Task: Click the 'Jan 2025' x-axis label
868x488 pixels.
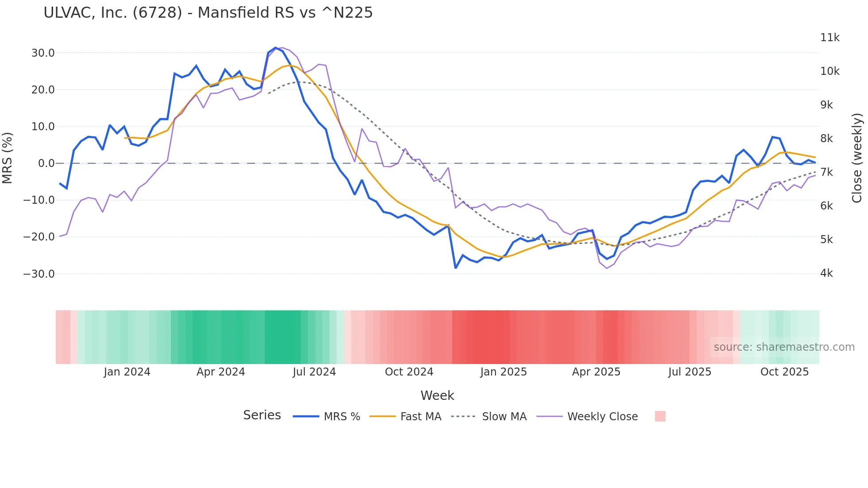Action: (x=504, y=372)
